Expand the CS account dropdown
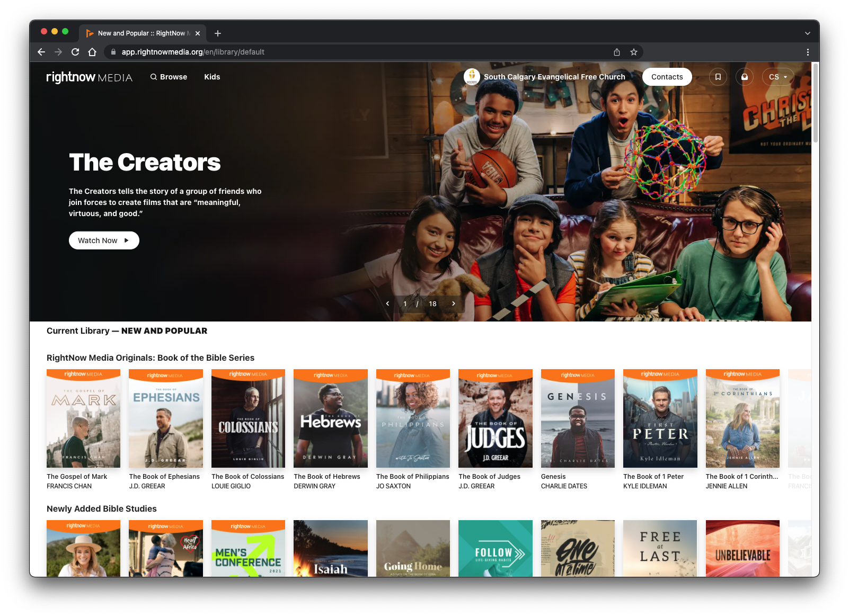This screenshot has height=616, width=849. pos(778,77)
